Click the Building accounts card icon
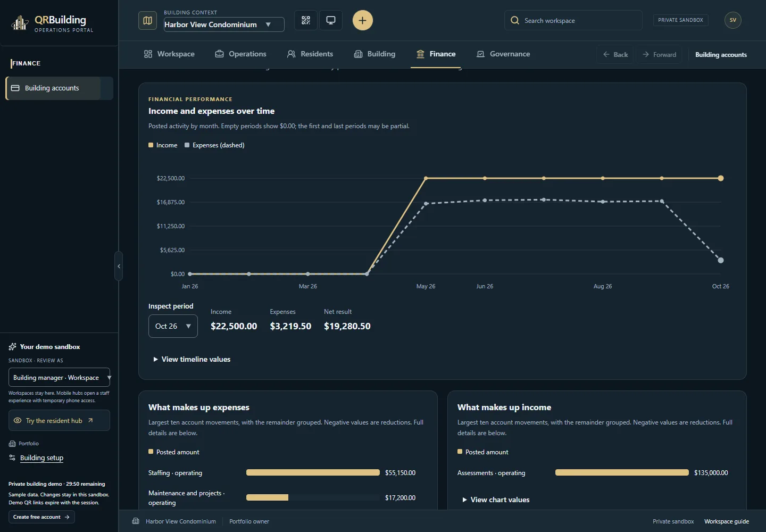 tap(15, 88)
